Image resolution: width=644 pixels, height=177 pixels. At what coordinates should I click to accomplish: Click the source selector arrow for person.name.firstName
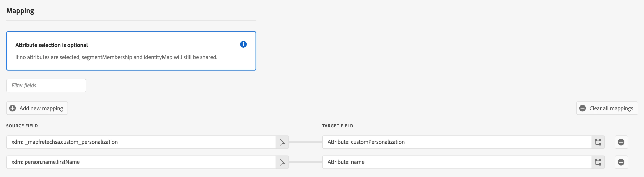(282, 162)
